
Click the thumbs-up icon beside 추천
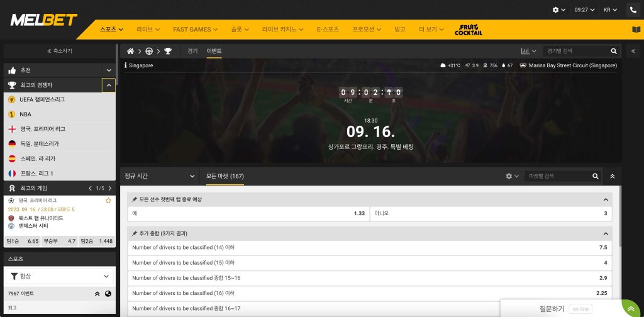(x=12, y=70)
